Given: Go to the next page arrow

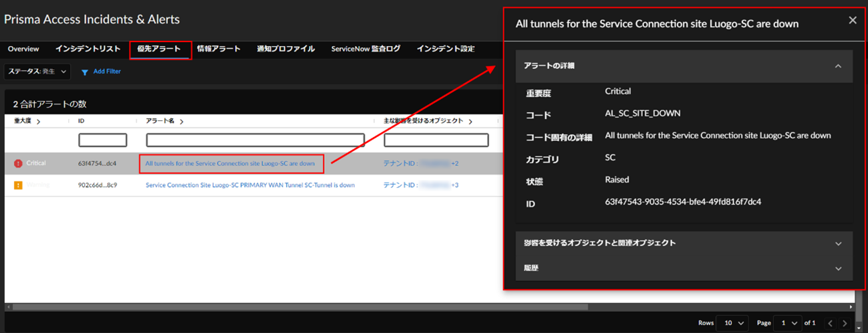Looking at the screenshot, I should [x=845, y=323].
